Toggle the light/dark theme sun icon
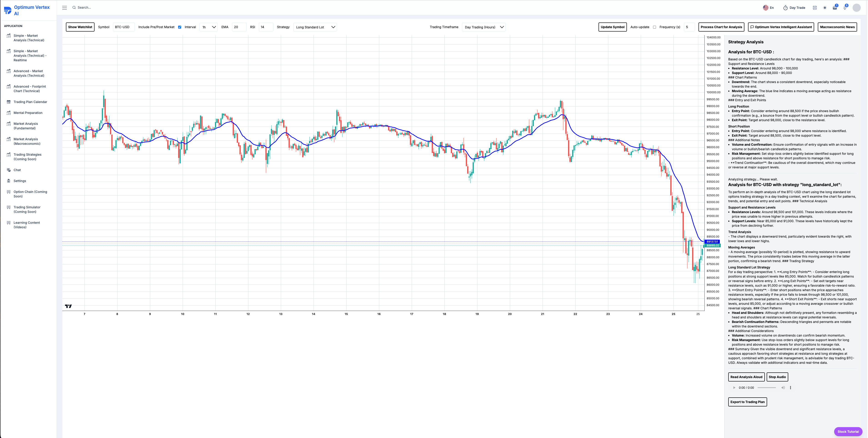The height and width of the screenshot is (438, 868). (825, 8)
